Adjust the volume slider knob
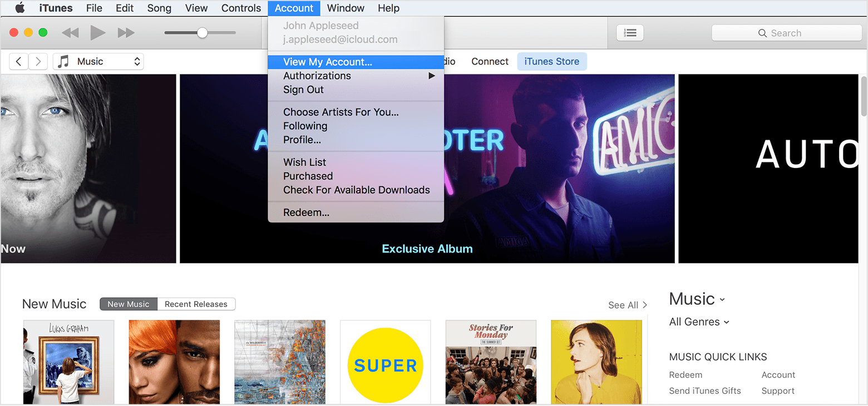 point(203,33)
